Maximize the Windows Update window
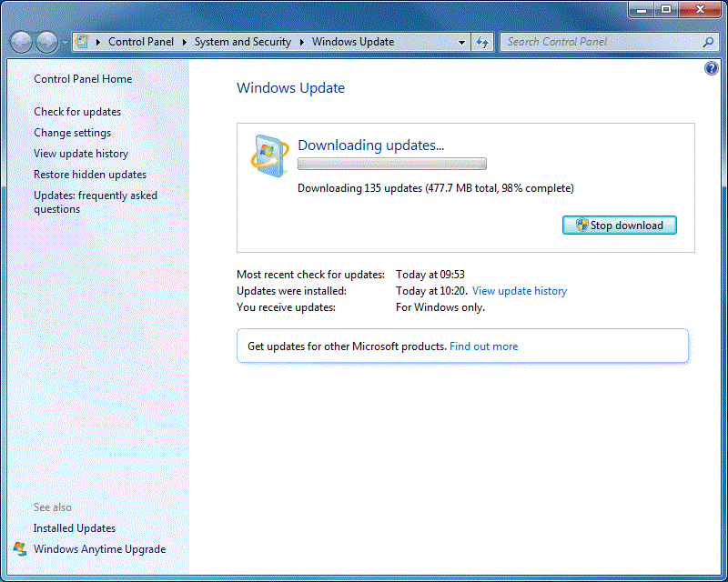 (666, 9)
